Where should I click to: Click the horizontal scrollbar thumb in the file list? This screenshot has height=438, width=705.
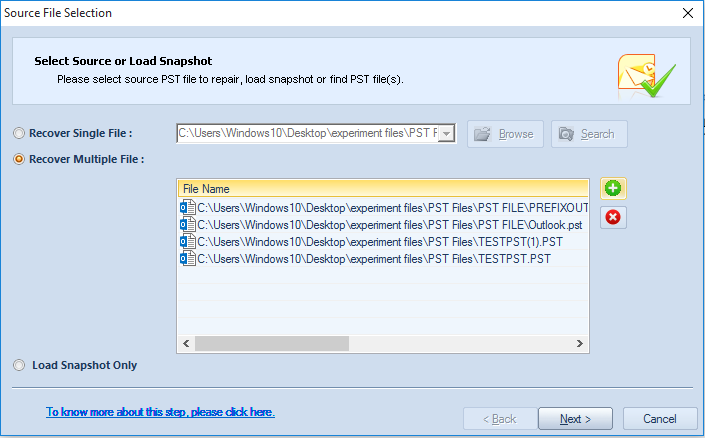(x=272, y=344)
